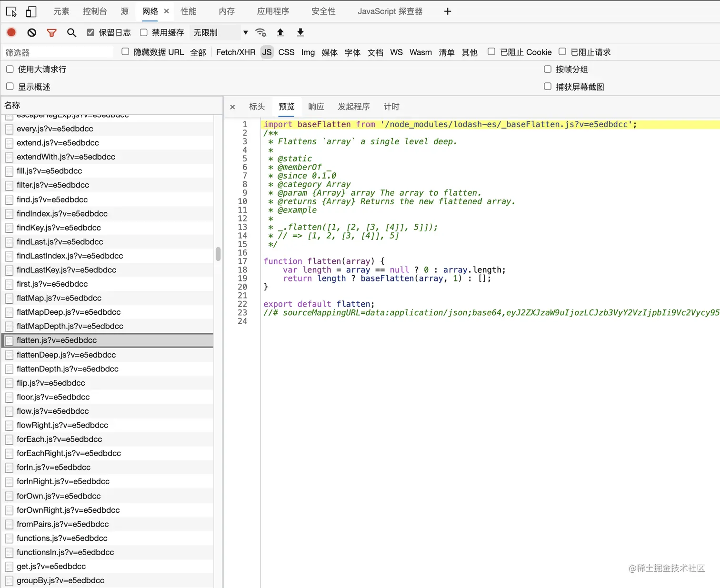Open the 内存 panel
The image size is (720, 588).
227,11
